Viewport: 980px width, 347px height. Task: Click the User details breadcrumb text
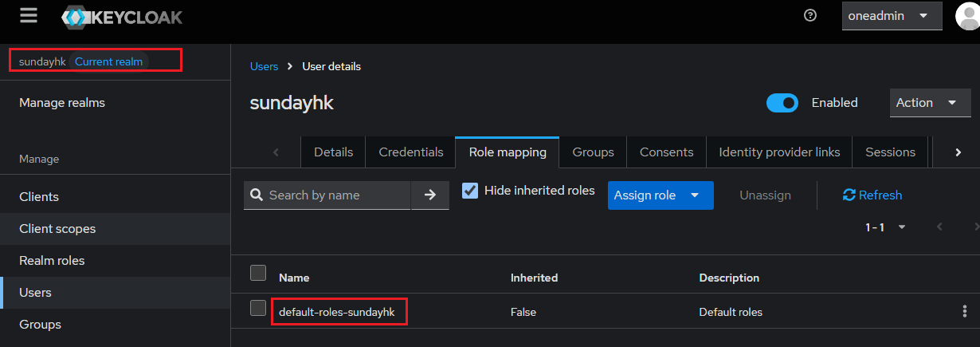(331, 66)
